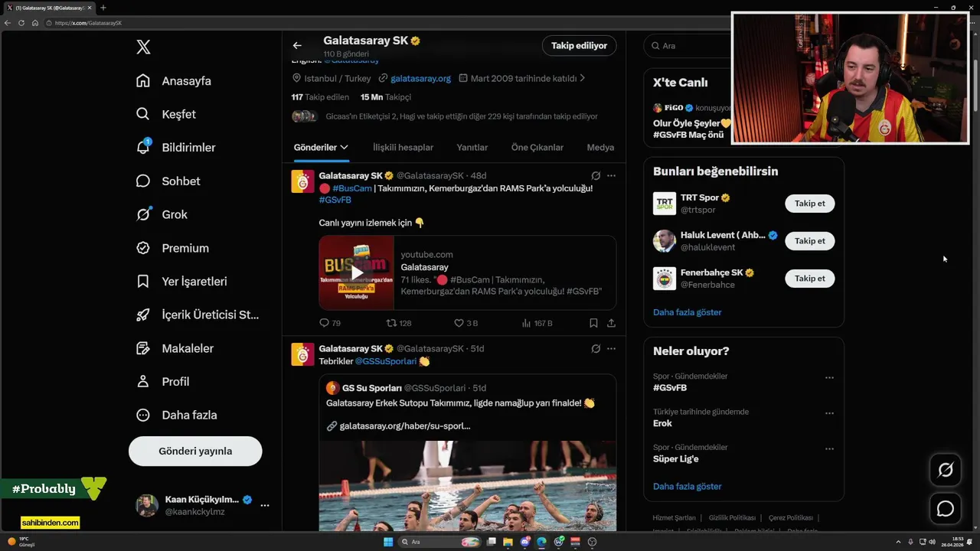Screen dimensions: 980x551
Task: Open the floating chat messages button
Action: coord(946,509)
